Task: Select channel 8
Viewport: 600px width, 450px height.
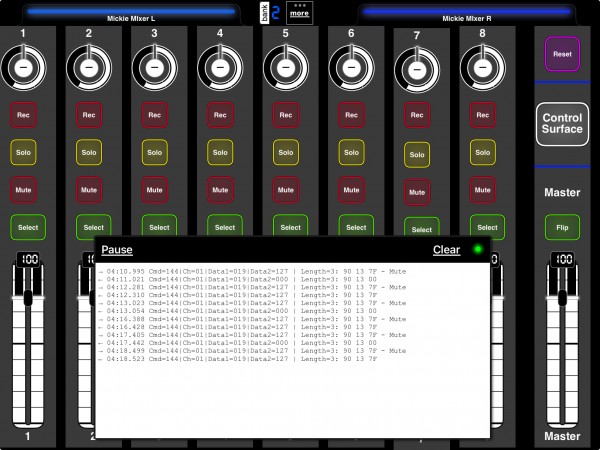Action: tap(488, 227)
